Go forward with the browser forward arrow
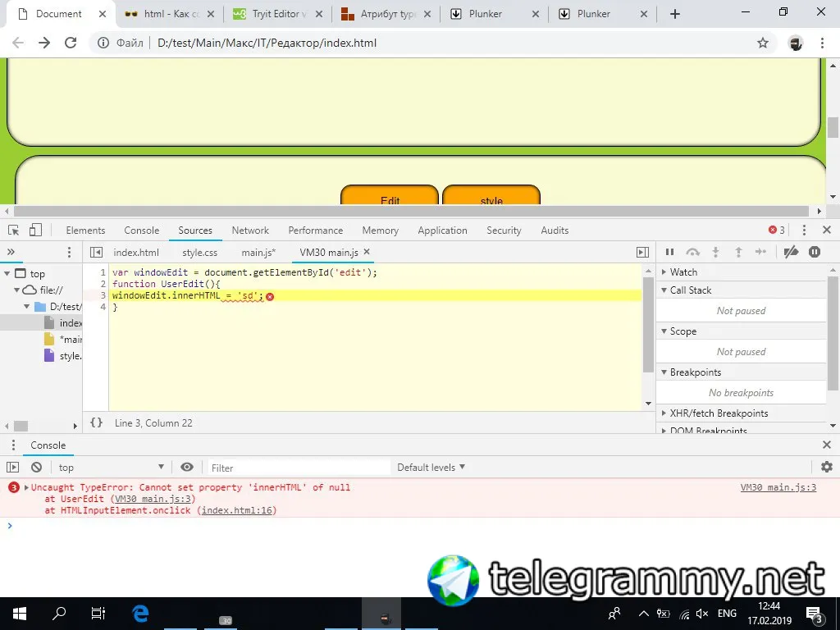The image size is (840, 630). (44, 43)
